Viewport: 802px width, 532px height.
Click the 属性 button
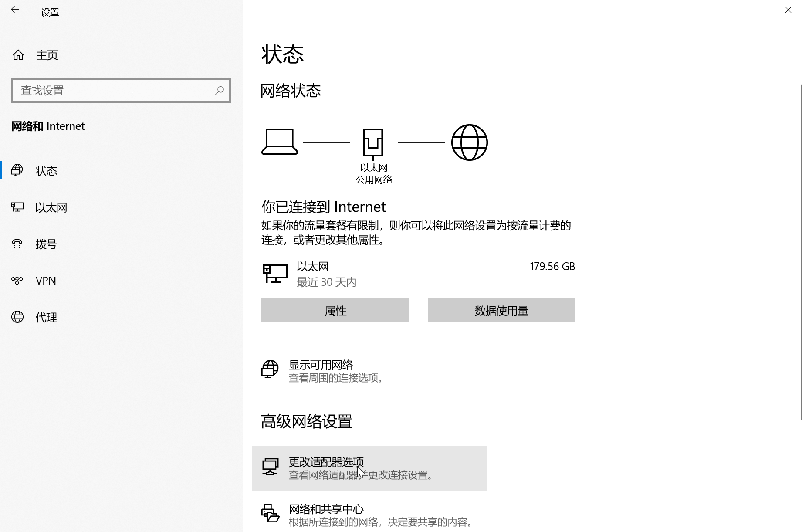(x=335, y=310)
